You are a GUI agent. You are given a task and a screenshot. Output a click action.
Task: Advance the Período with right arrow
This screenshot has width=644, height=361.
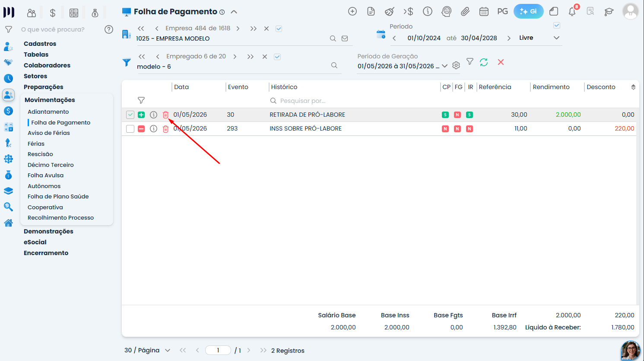(509, 38)
